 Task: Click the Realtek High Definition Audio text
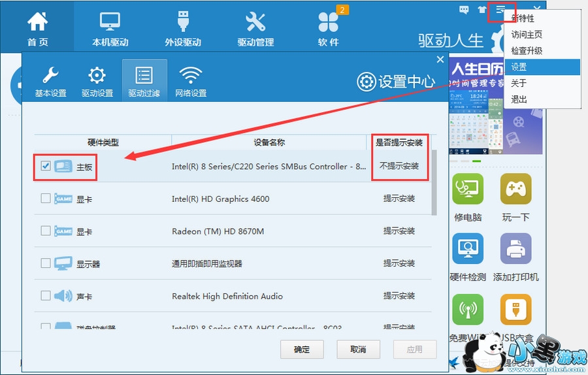point(227,296)
